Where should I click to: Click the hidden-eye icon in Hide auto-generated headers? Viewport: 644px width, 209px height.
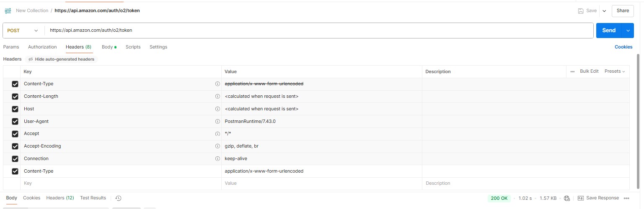pos(31,59)
